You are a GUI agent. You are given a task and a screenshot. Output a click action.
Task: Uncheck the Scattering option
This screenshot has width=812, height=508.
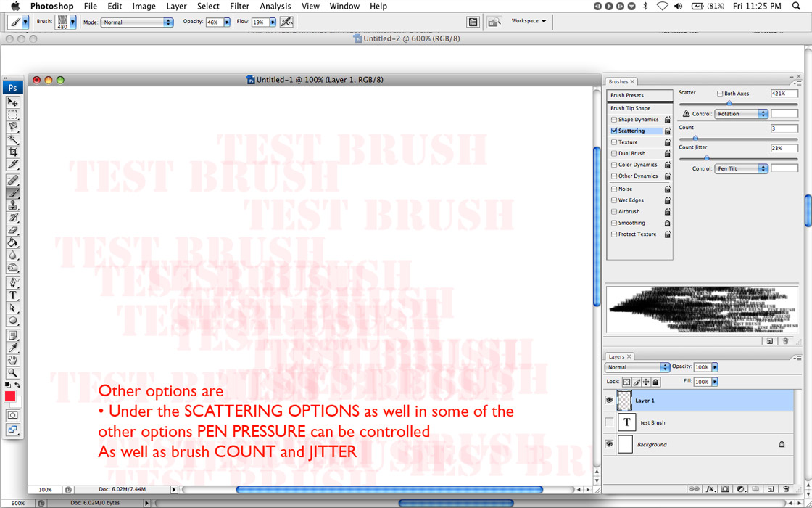click(613, 131)
